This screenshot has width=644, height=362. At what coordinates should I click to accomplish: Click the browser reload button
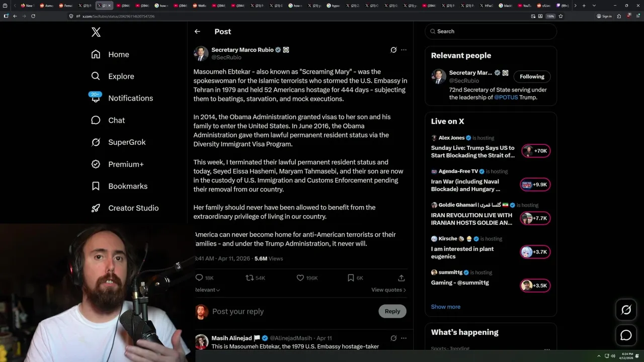click(x=33, y=16)
